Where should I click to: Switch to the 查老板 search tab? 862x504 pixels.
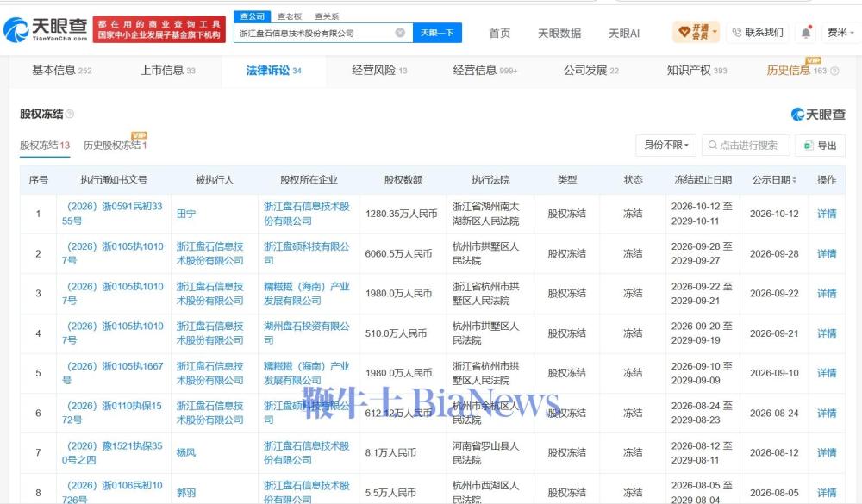point(290,16)
